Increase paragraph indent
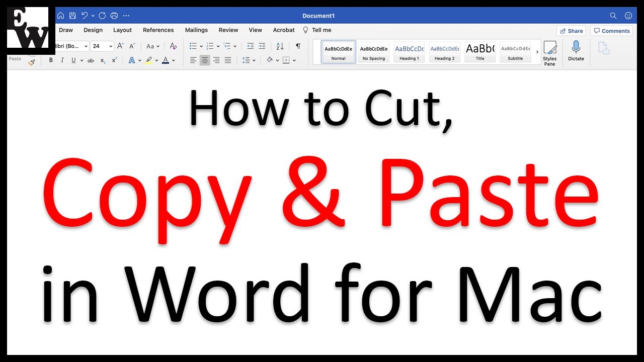Image resolution: width=644 pixels, height=362 pixels. click(262, 46)
